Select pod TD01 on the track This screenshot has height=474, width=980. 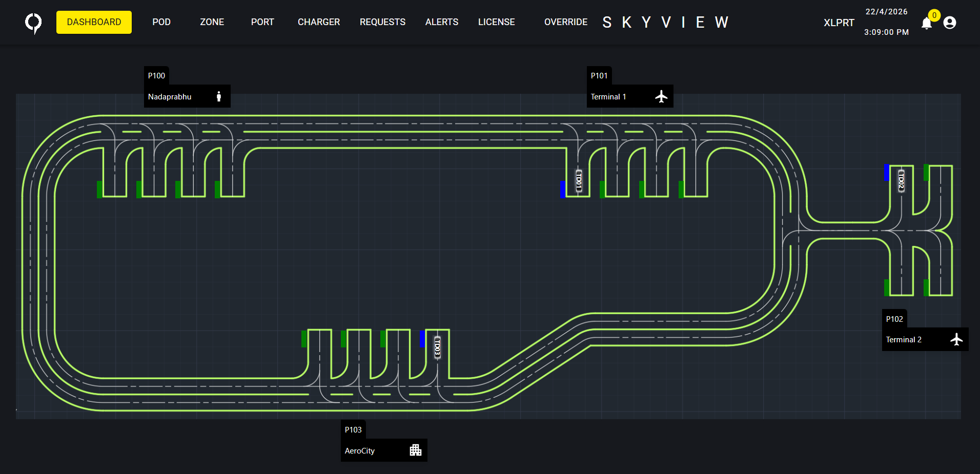[x=579, y=181]
